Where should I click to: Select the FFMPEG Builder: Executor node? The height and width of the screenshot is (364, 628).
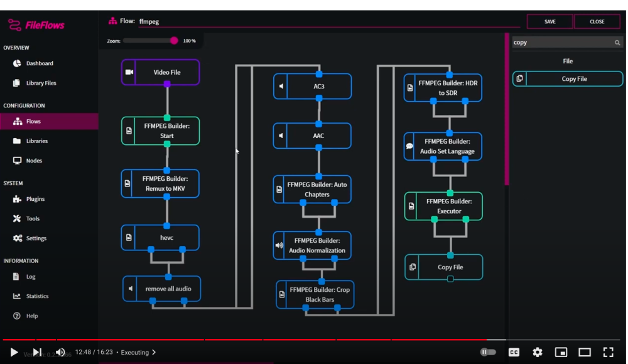point(444,206)
